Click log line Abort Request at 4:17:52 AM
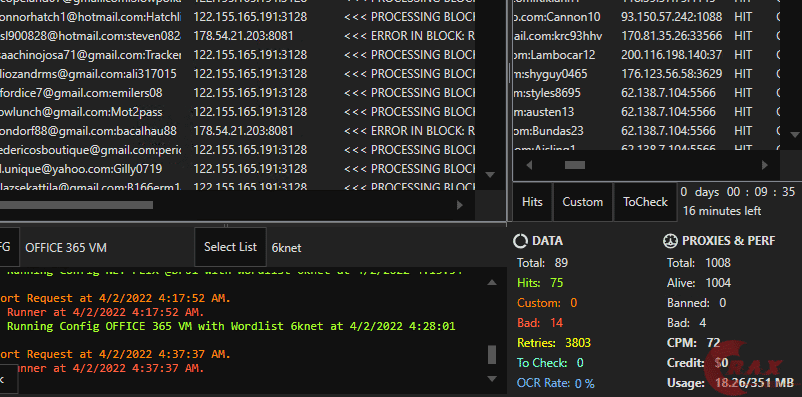 (x=115, y=298)
